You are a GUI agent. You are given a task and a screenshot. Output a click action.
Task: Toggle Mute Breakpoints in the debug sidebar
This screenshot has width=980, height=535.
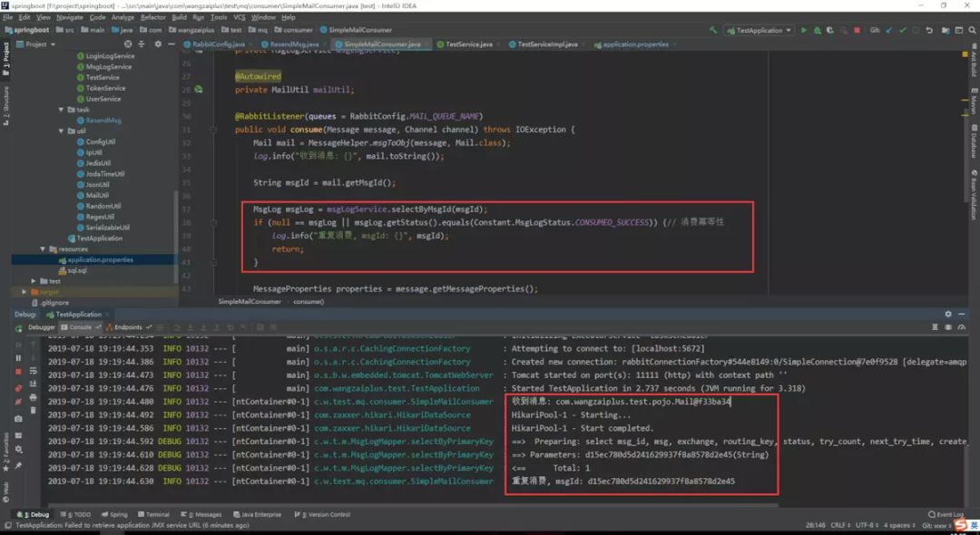click(x=18, y=403)
